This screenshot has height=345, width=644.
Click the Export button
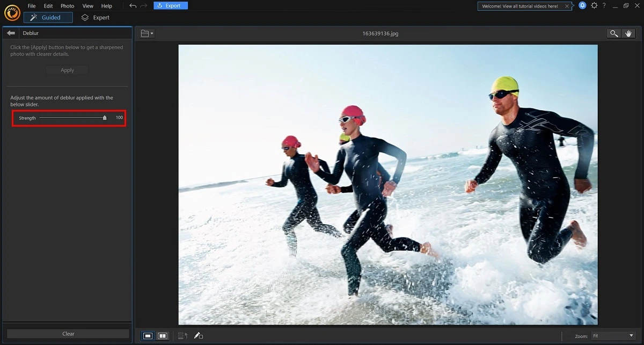(171, 6)
